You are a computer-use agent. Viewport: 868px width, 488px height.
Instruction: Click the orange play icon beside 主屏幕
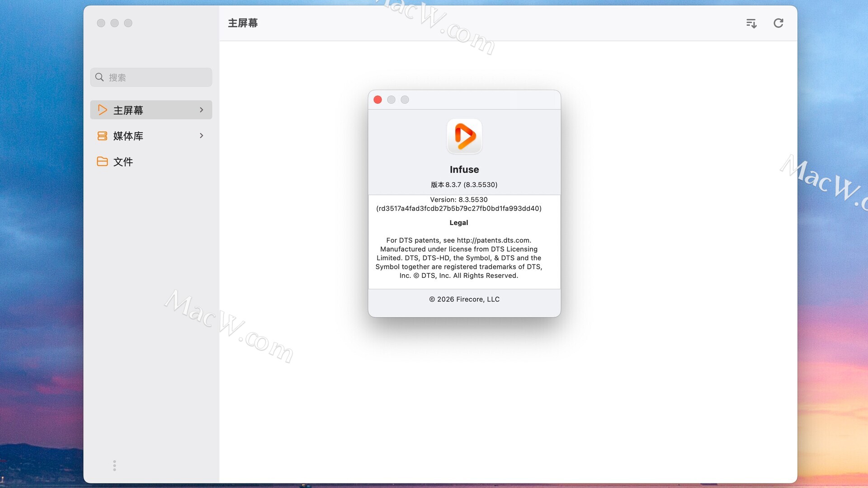[103, 110]
